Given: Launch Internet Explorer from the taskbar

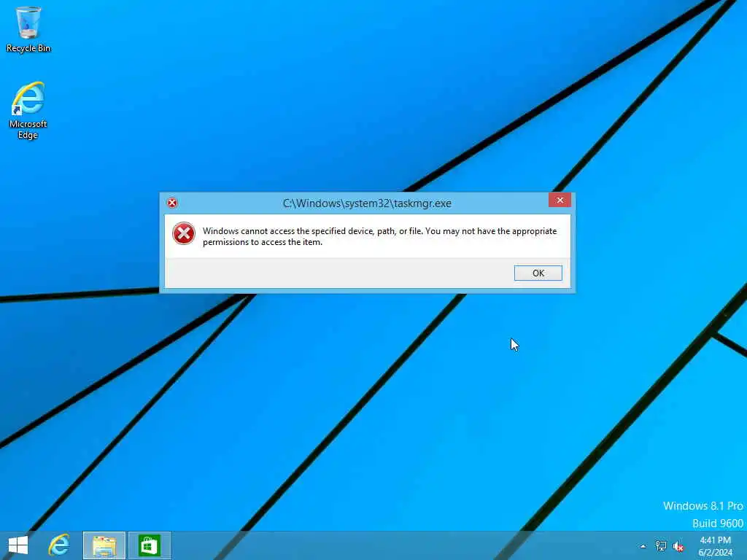Looking at the screenshot, I should [59, 545].
